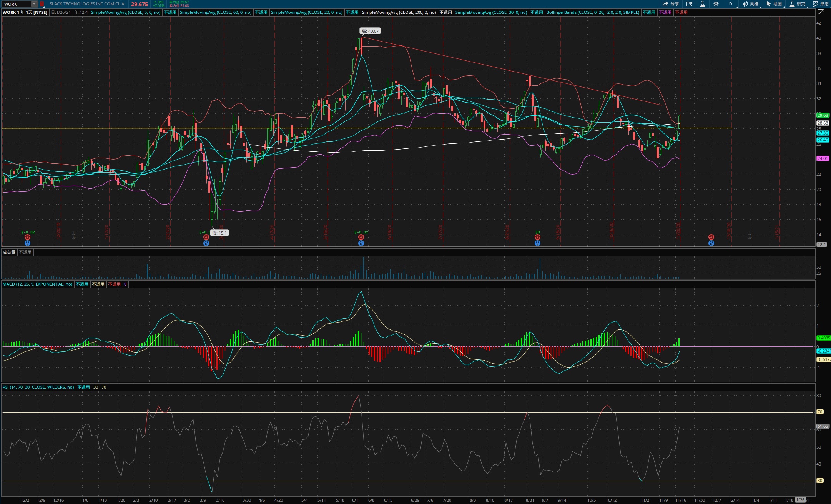This screenshot has width=831, height=504.
Task: Click the blue conference call icon near 9/7
Action: pos(537,243)
